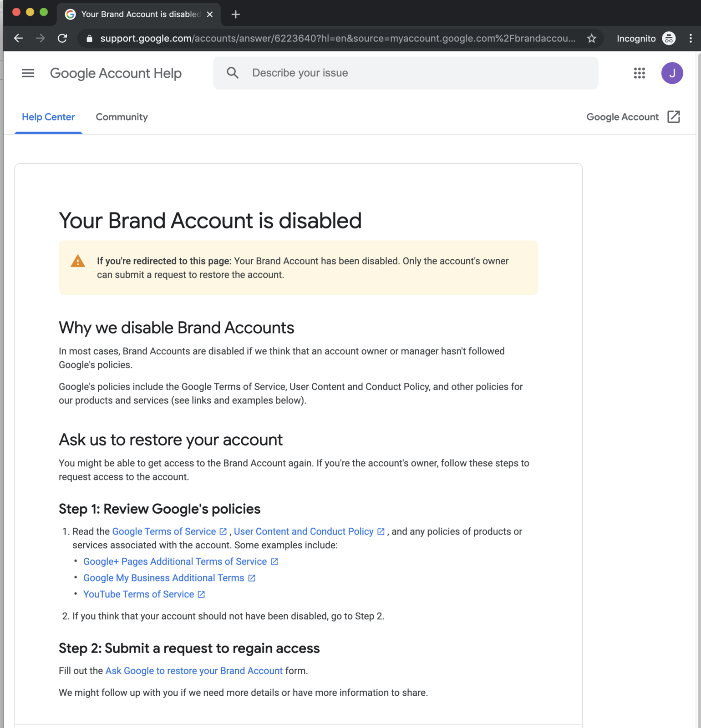701x728 pixels.
Task: Open User Content and Conduct Policy link
Action: coord(304,531)
